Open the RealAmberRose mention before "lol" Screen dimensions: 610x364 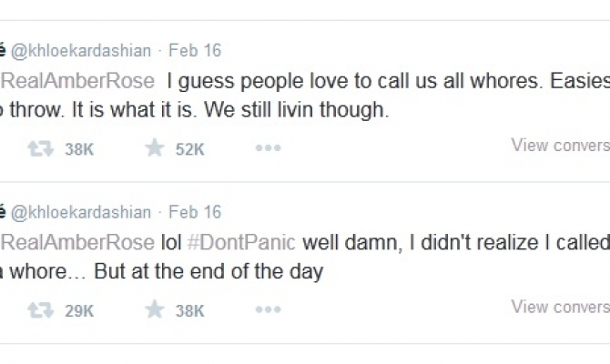click(x=77, y=243)
